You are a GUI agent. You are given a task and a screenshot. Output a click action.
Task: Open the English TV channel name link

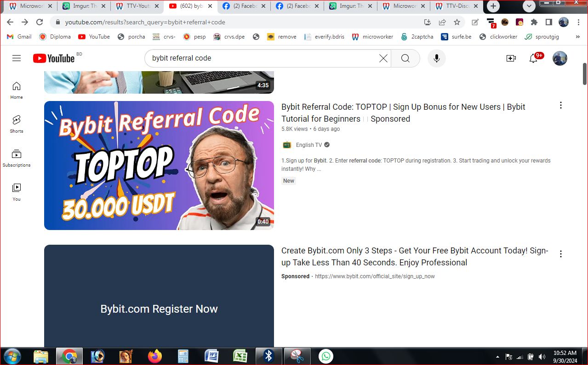tap(309, 145)
